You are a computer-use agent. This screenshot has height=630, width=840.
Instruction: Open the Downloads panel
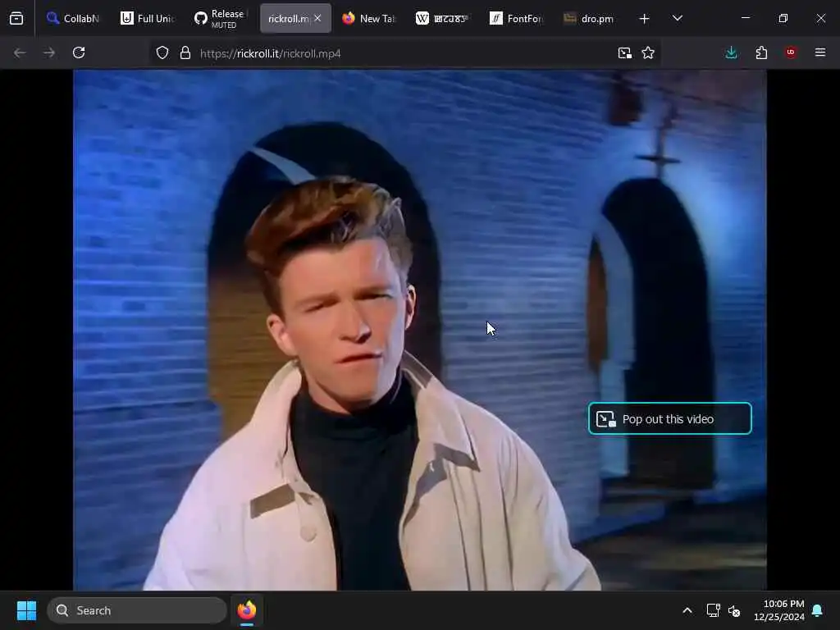pyautogui.click(x=731, y=52)
